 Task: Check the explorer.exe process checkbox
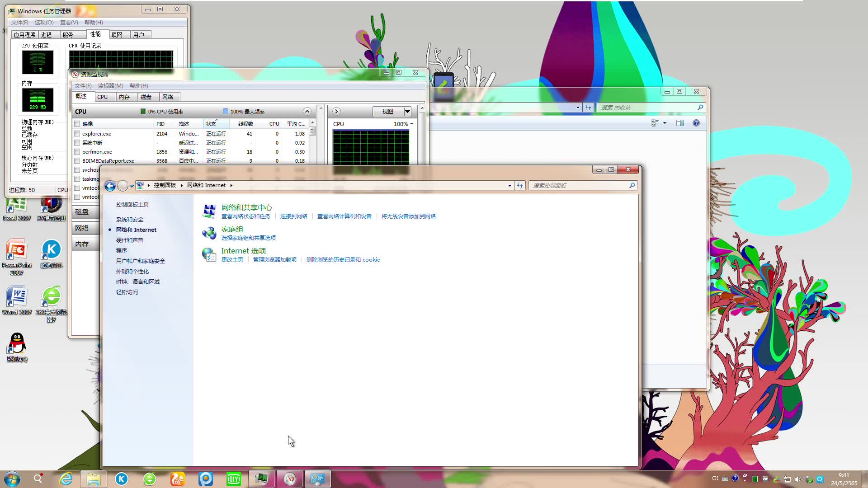pyautogui.click(x=77, y=134)
